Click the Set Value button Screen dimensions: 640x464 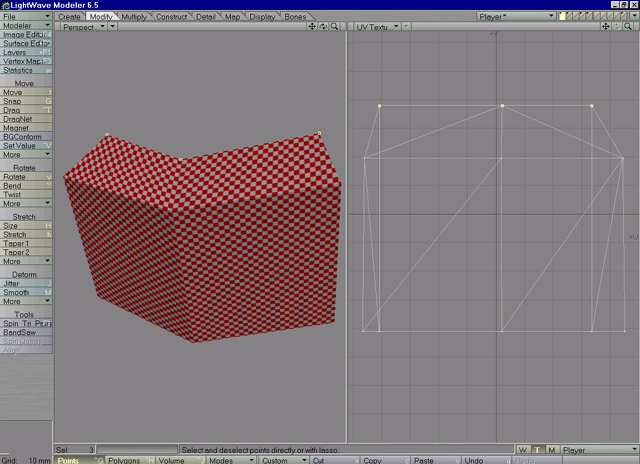[x=26, y=146]
